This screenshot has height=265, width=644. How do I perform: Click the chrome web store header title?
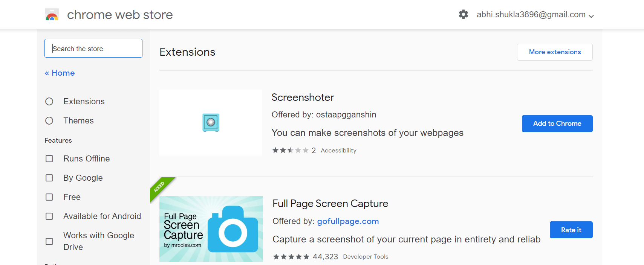[120, 15]
